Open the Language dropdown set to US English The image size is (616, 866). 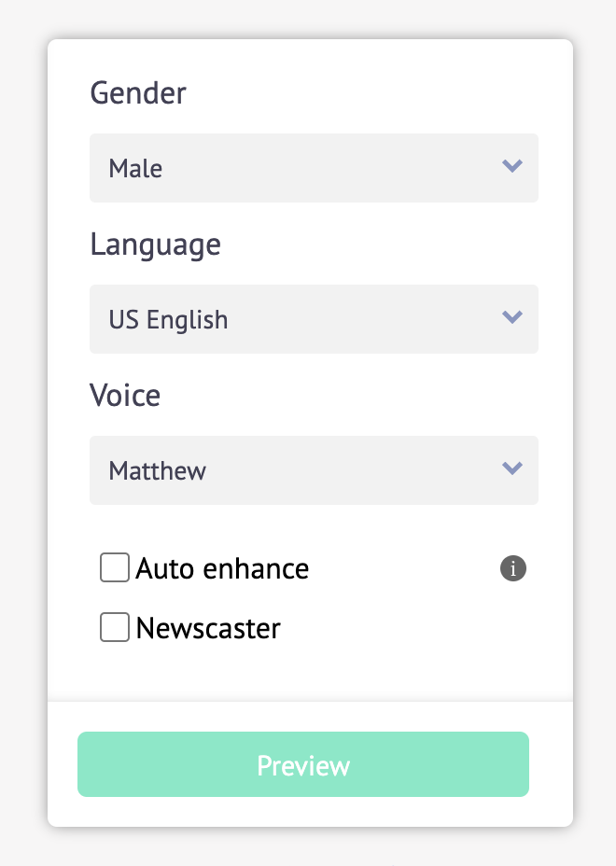click(x=314, y=319)
